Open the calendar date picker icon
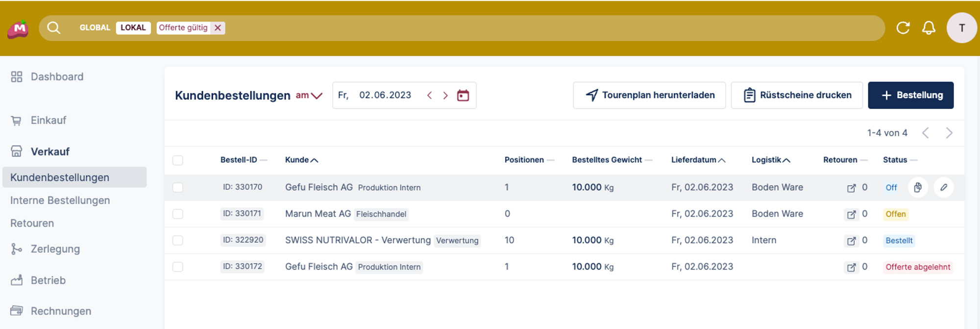Viewport: 980px width, 329px height. point(463,95)
